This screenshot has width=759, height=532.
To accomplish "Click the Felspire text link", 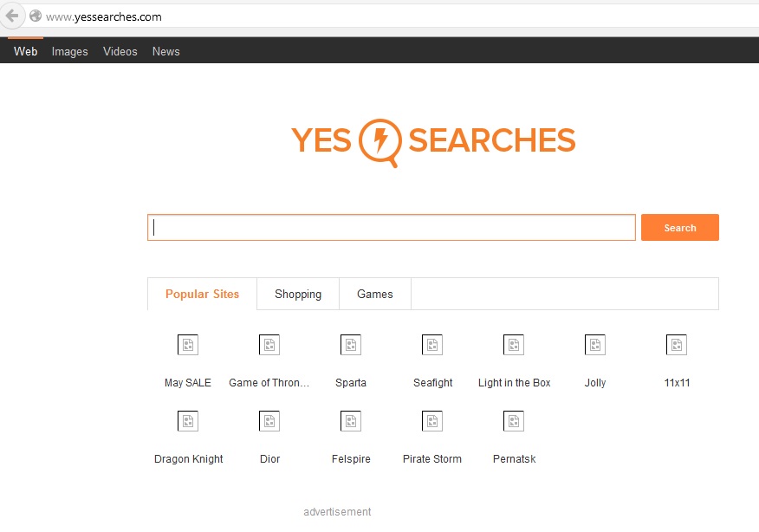I will tap(351, 459).
